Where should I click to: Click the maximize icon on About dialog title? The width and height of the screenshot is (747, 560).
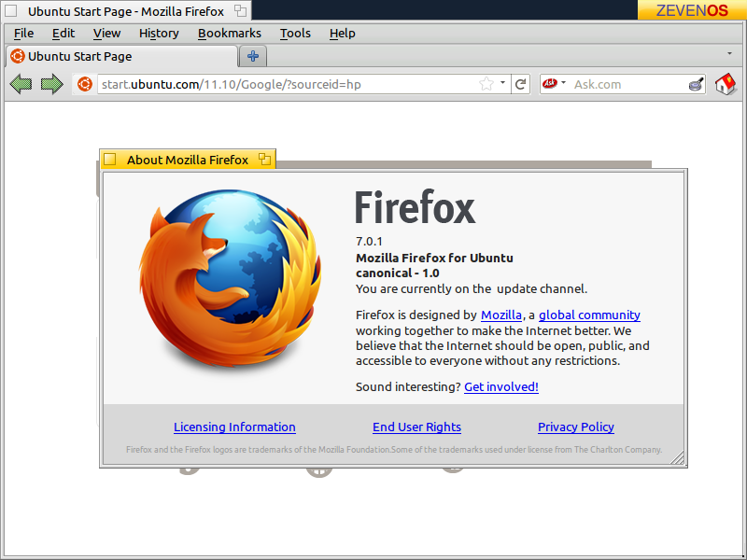(x=265, y=159)
